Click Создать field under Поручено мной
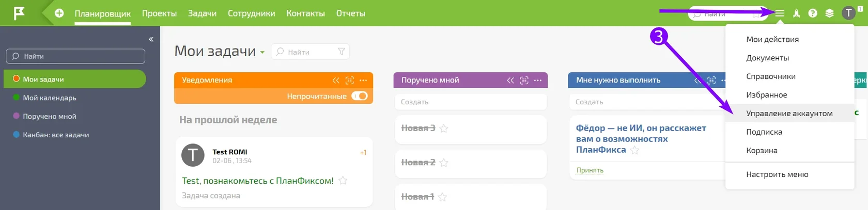 [471, 102]
